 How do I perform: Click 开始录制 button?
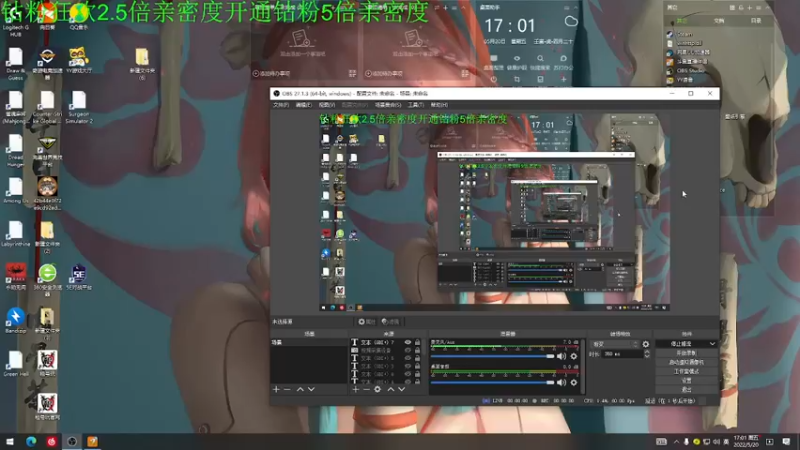pyautogui.click(x=686, y=353)
